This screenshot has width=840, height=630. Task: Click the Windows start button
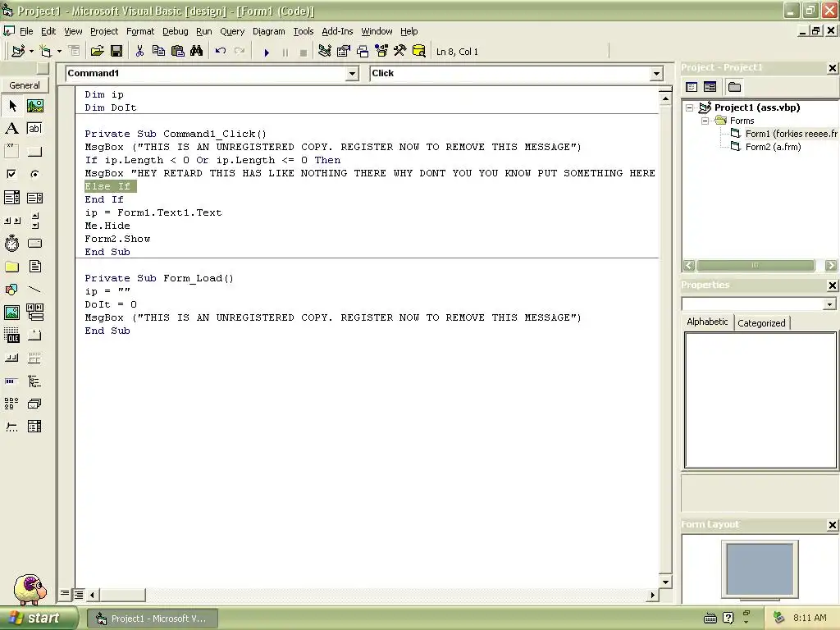click(x=38, y=619)
